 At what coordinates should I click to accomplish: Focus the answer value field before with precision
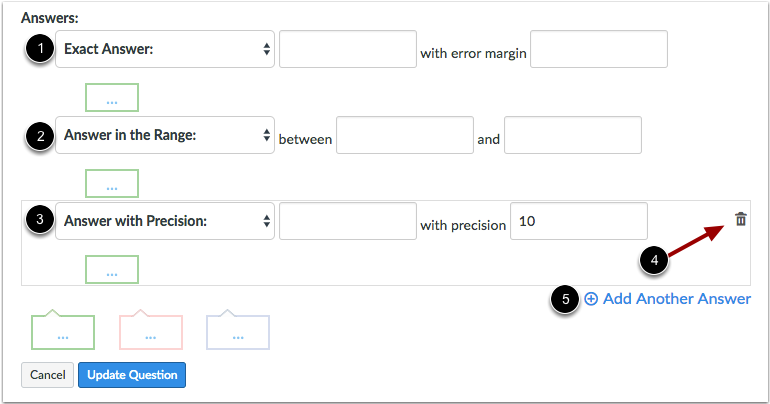tap(348, 221)
